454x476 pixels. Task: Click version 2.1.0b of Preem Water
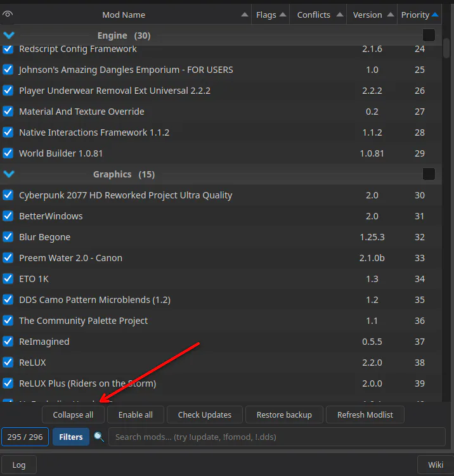click(372, 258)
